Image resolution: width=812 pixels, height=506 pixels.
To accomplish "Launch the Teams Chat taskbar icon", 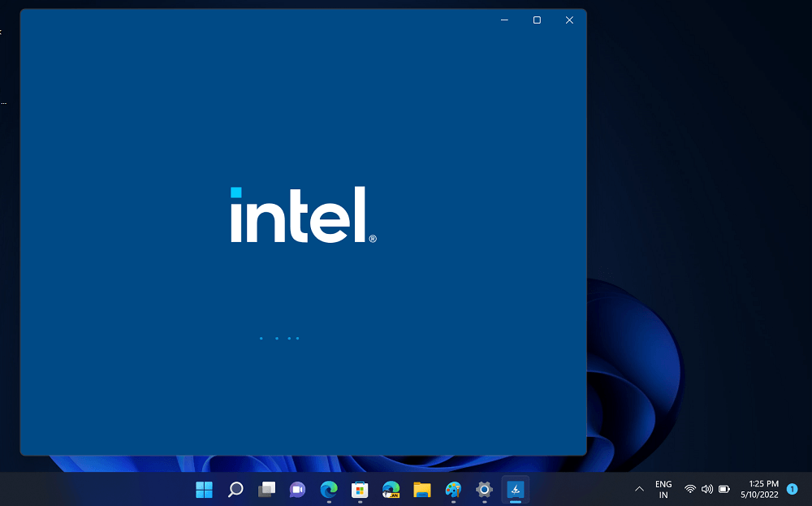I will tap(298, 490).
